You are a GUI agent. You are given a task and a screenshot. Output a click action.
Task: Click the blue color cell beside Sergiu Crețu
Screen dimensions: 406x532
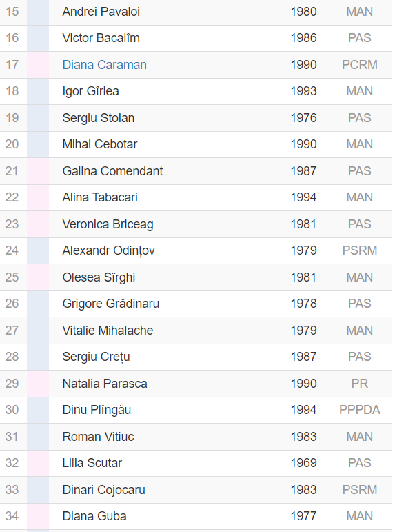[38, 357]
